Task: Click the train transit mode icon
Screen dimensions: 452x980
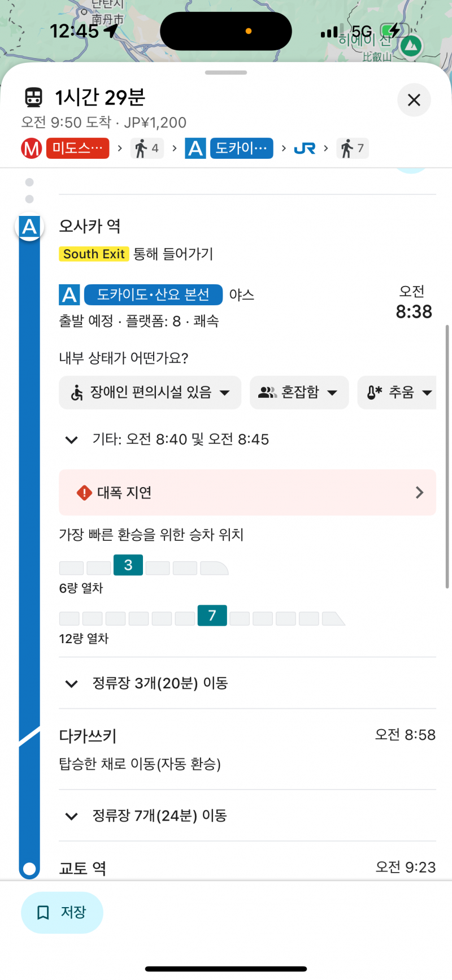Action: coord(34,97)
